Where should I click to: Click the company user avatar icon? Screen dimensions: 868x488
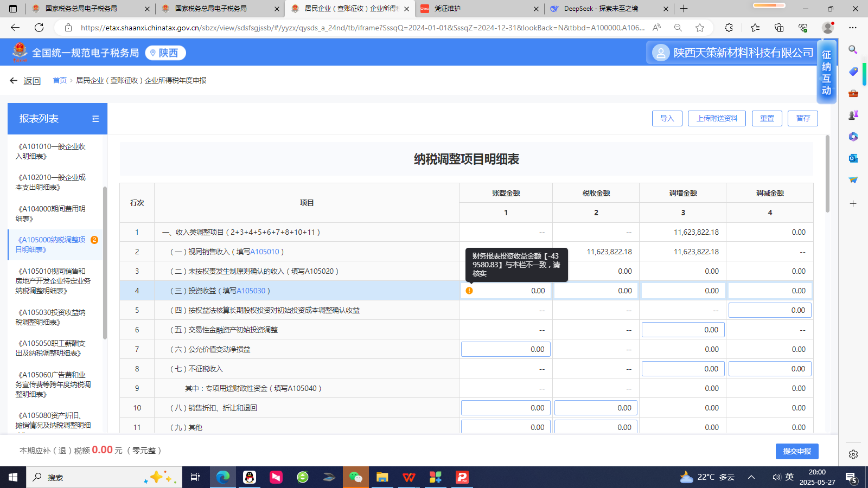[660, 53]
